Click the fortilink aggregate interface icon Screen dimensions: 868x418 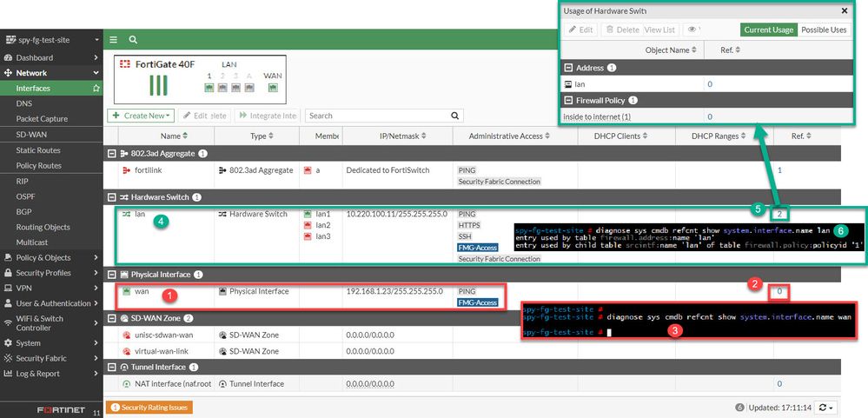point(126,170)
